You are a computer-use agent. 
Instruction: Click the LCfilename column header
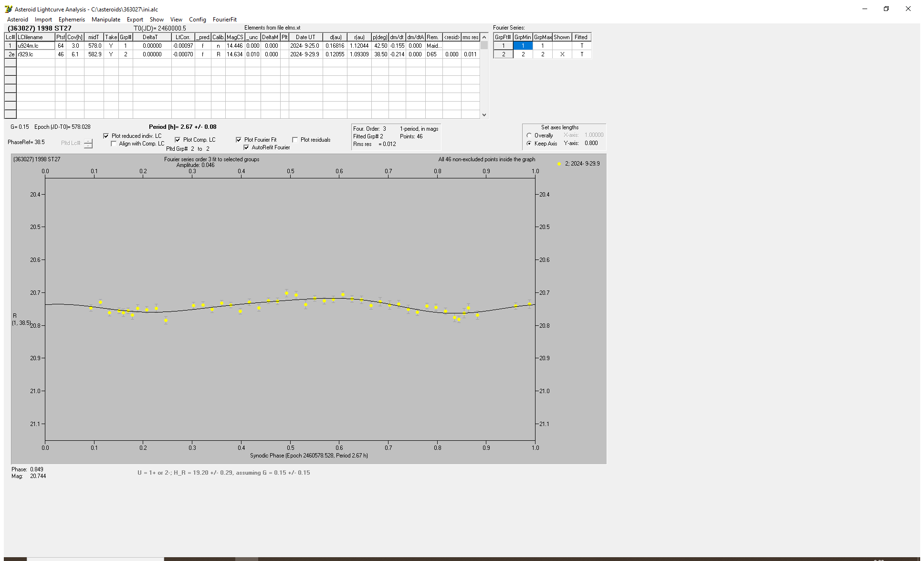(36, 37)
